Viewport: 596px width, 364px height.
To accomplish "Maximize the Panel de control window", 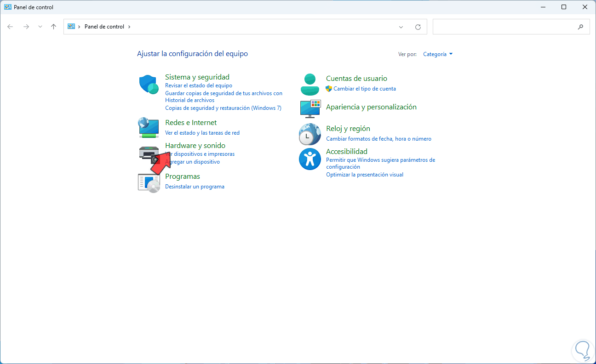I will [x=564, y=7].
